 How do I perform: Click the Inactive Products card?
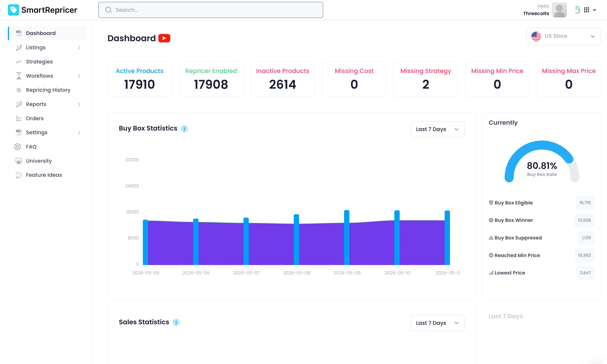pos(282,79)
